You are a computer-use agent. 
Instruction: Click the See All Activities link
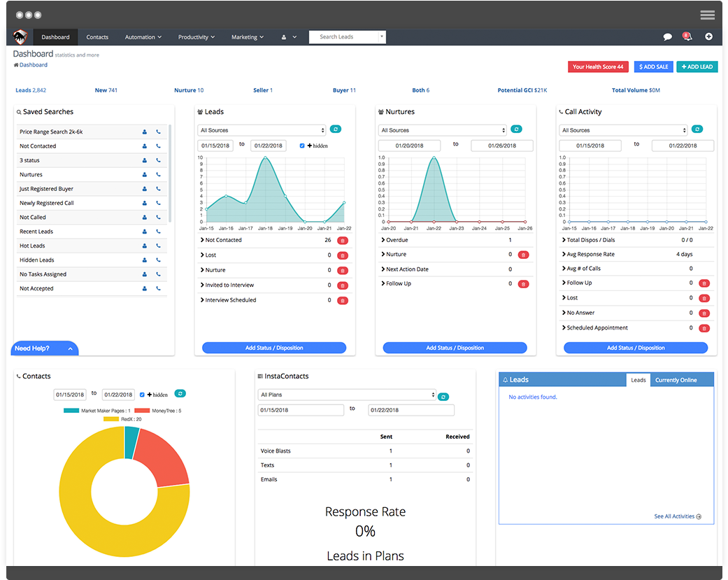coord(675,516)
